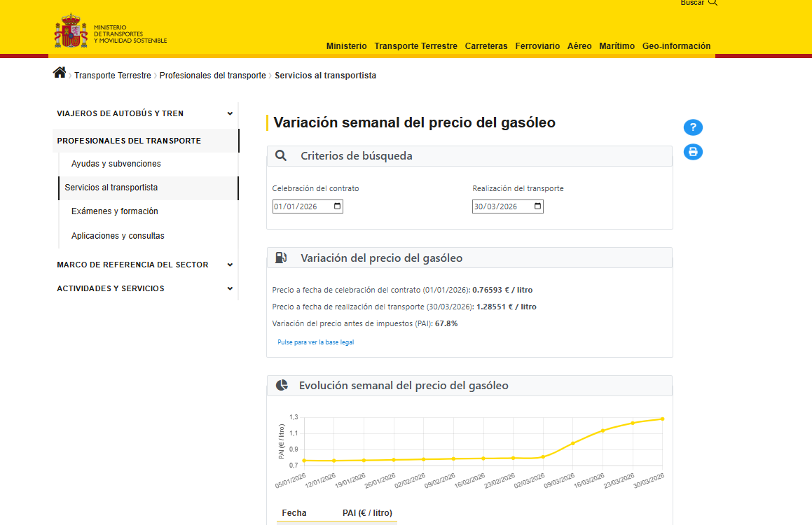Open the Transporte Terrestre menu

pos(415,46)
